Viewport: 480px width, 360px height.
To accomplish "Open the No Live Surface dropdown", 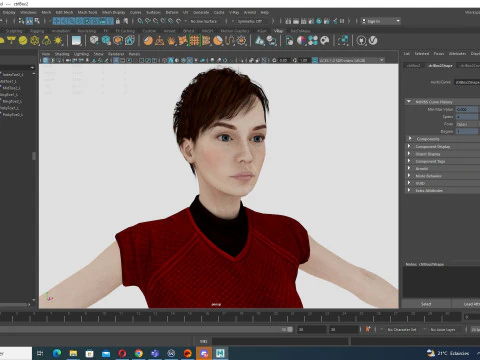I will (204, 21).
